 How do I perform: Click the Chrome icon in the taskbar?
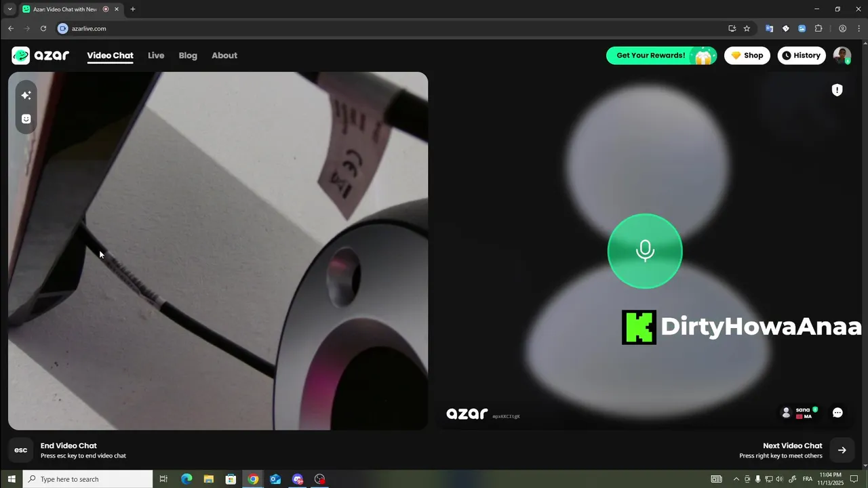click(253, 479)
